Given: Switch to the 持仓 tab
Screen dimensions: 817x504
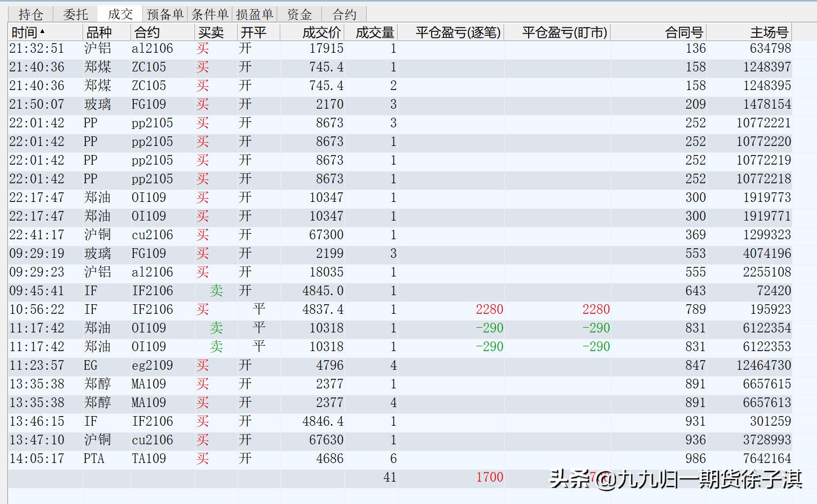Looking at the screenshot, I should 30,13.
